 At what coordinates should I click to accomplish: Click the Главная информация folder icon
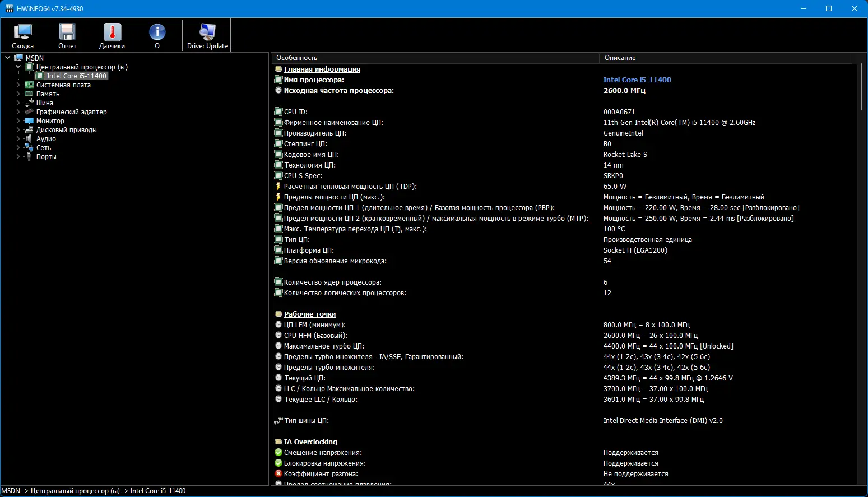click(x=278, y=69)
